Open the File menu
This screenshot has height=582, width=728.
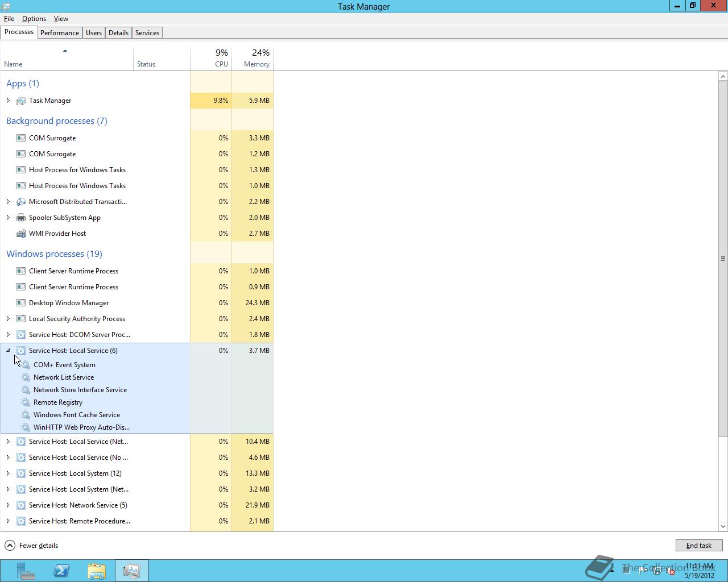(x=9, y=19)
